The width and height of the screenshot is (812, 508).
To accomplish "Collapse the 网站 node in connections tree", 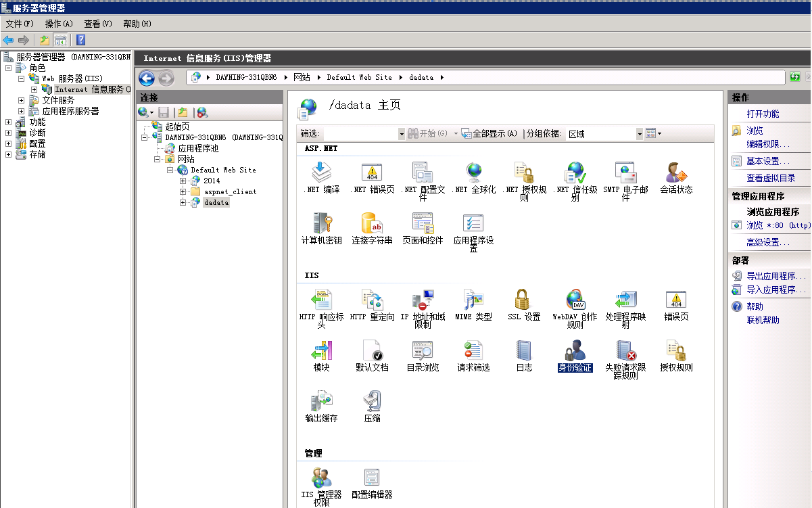I will pyautogui.click(x=158, y=159).
